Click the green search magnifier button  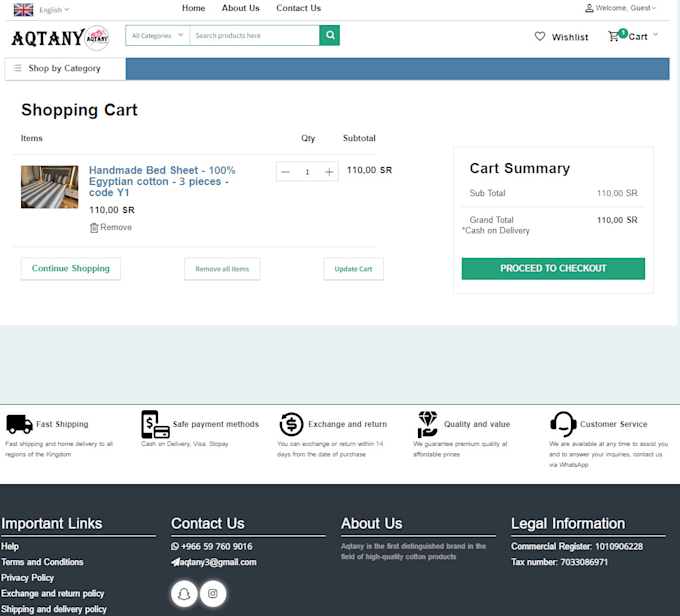tap(330, 35)
